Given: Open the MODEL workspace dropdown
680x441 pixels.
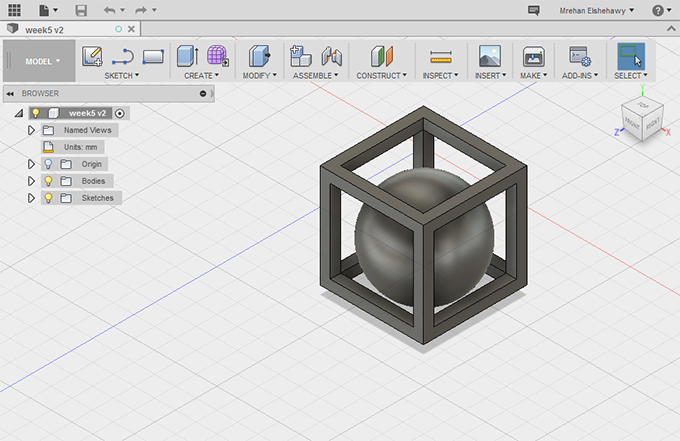Looking at the screenshot, I should click(42, 61).
